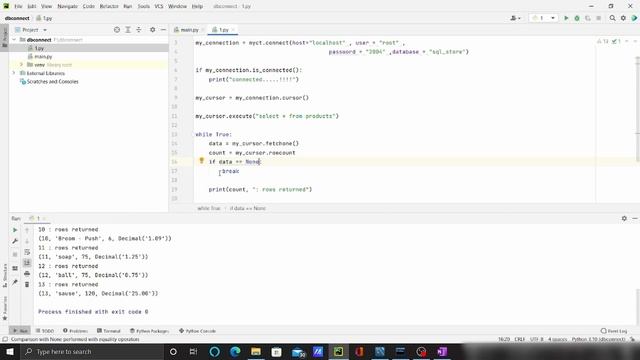Open Microsoft Edge from the taskbar
The height and width of the screenshot is (360, 640).
click(235, 351)
